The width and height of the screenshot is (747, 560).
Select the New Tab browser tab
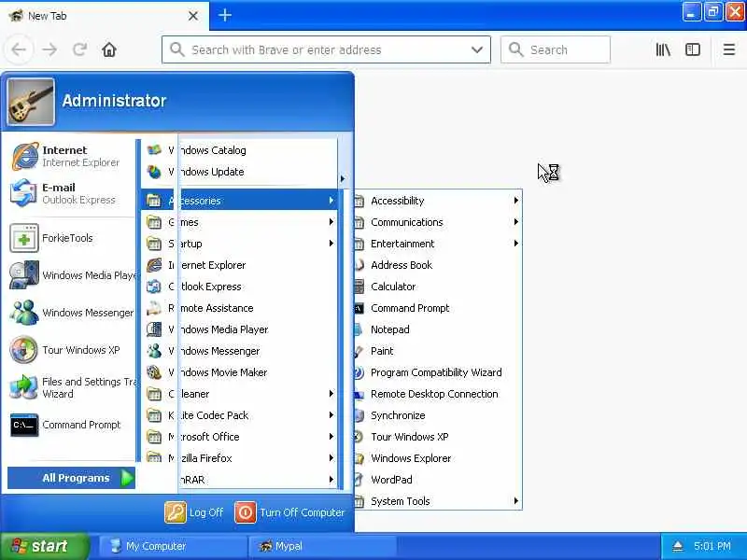pos(105,16)
